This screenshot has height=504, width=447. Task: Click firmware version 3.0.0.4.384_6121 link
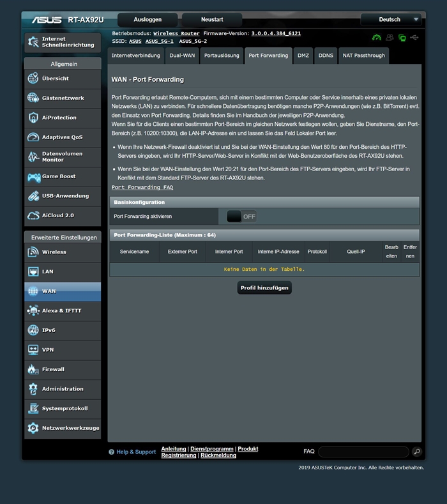(276, 33)
